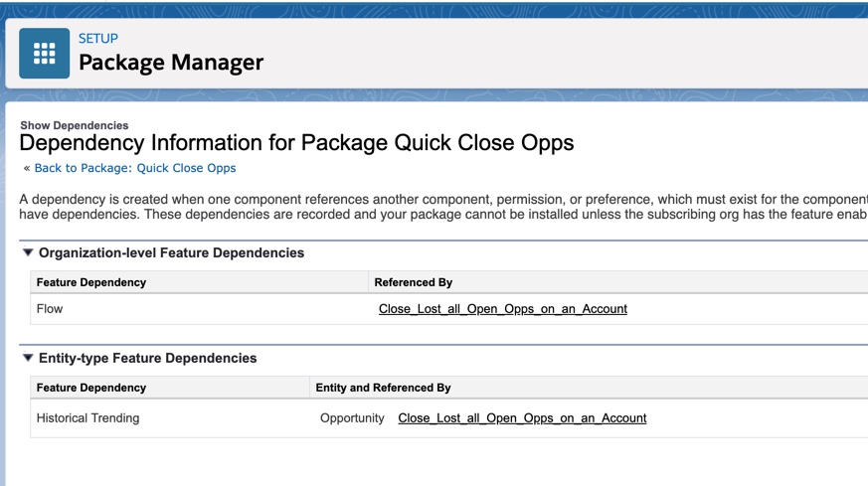Collapse the Organization-level Feature Dependencies section
The width and height of the screenshot is (868, 486).
pos(28,253)
